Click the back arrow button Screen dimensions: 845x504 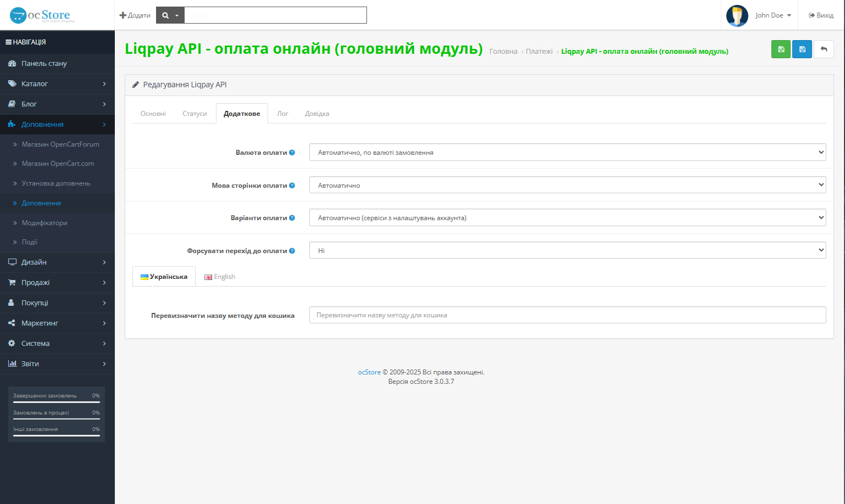pos(824,49)
